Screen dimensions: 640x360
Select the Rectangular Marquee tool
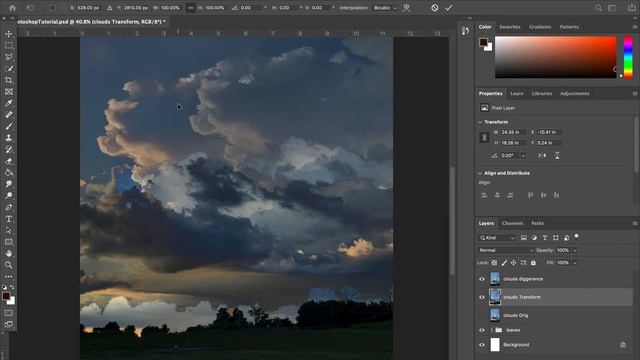click(x=9, y=46)
